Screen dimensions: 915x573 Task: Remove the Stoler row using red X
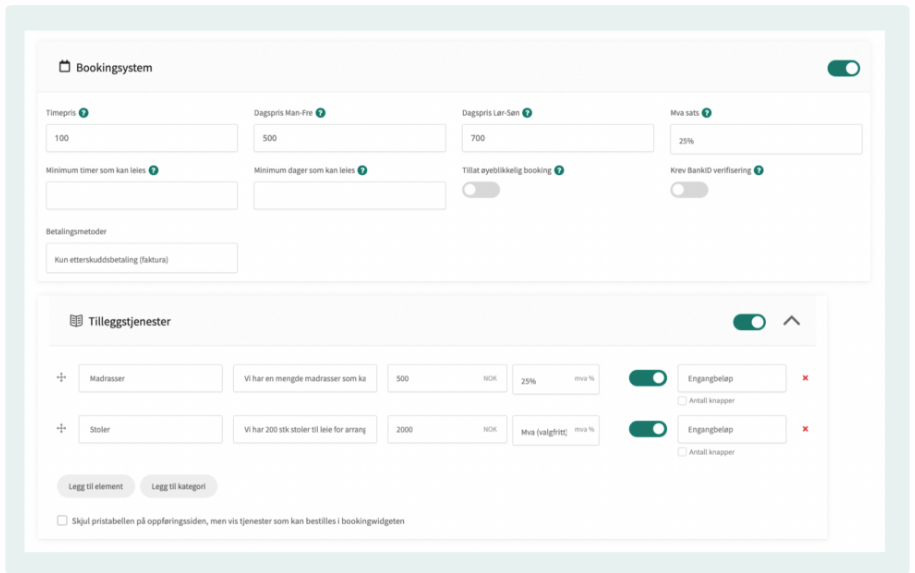tap(805, 429)
